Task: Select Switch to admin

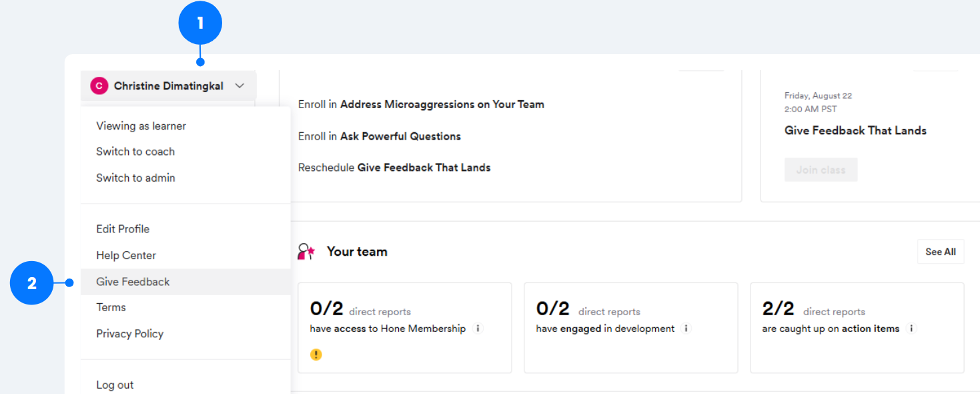Action: 135,178
